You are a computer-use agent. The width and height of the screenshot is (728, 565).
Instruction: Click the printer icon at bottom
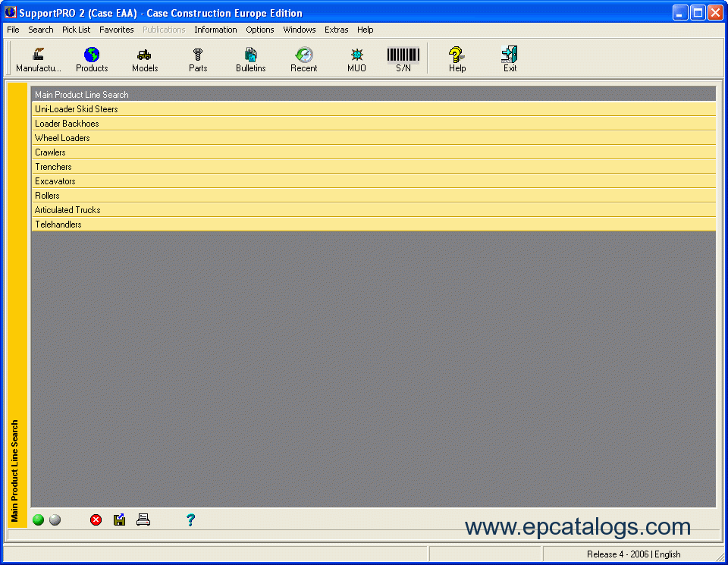point(143,520)
